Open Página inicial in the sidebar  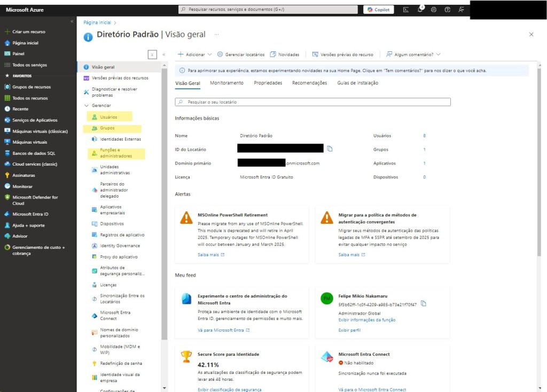point(25,43)
